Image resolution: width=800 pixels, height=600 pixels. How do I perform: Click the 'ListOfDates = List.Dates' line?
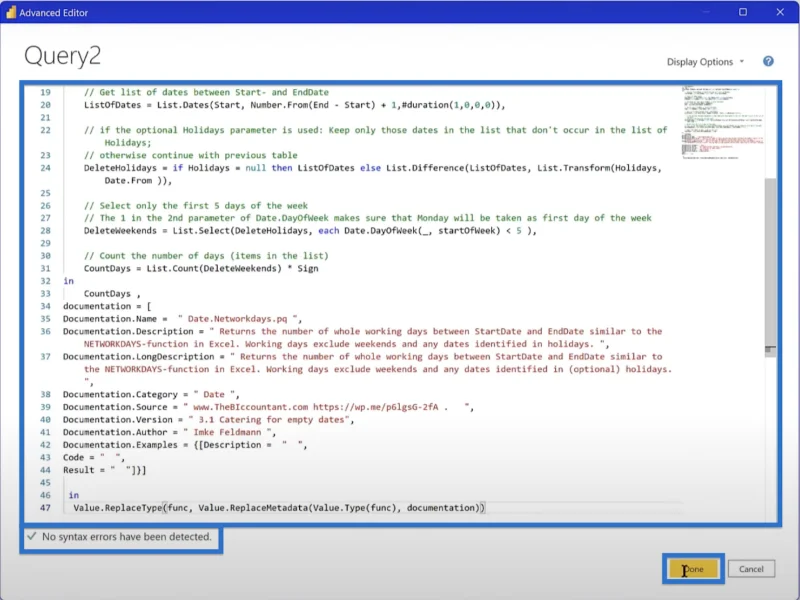point(294,105)
